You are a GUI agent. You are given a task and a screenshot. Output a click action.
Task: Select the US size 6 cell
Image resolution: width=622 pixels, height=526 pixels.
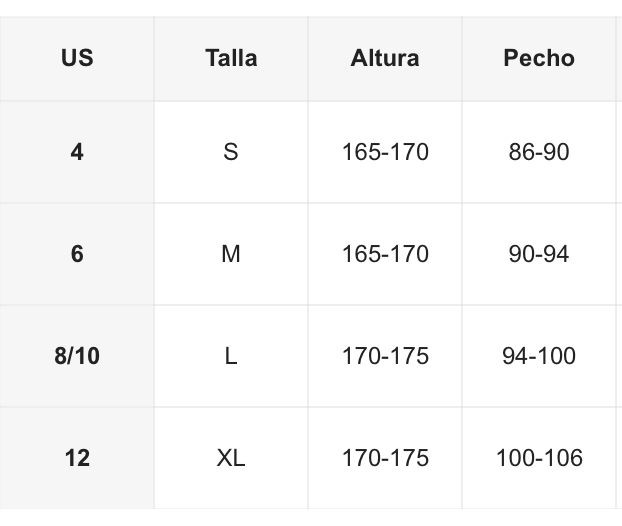pos(77,254)
